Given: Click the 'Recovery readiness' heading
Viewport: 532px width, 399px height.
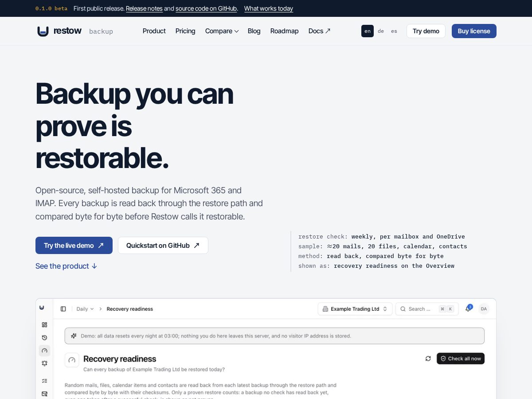Looking at the screenshot, I should click(120, 359).
